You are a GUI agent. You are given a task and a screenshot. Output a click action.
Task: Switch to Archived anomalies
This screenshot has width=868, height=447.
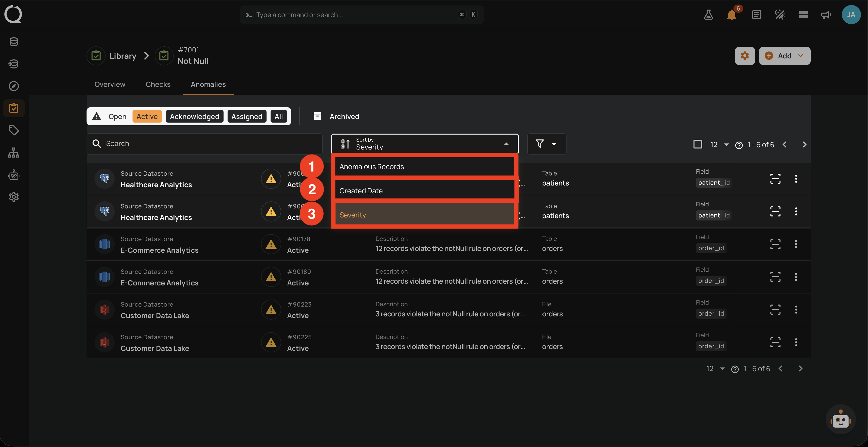337,116
